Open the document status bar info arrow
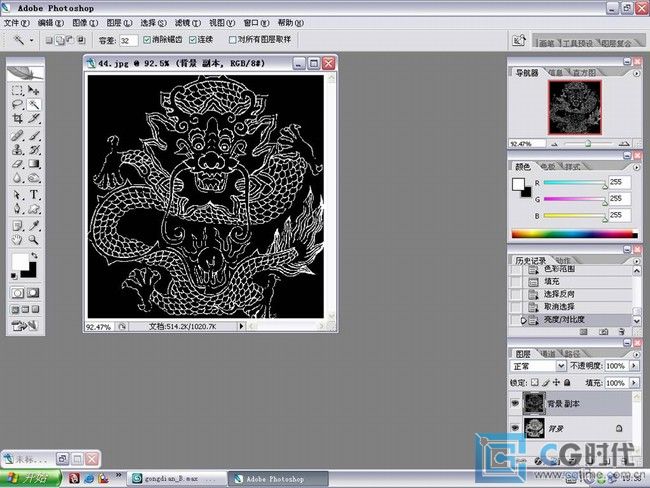Image resolution: width=650 pixels, height=488 pixels. coord(241,326)
